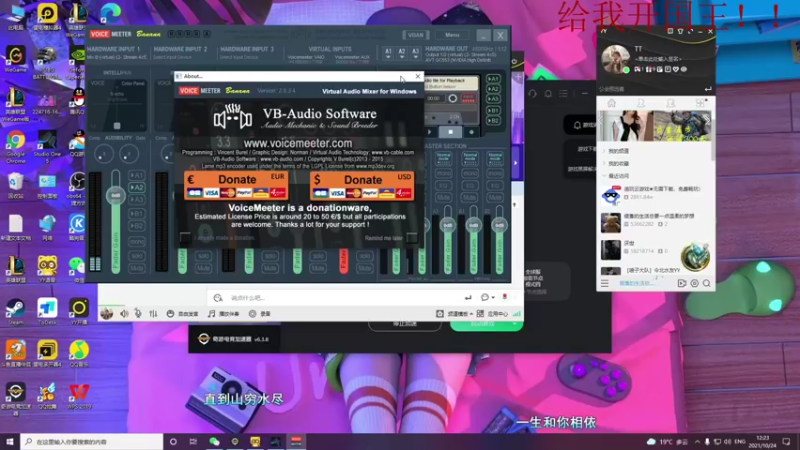Click the YY promotional banner image
Screen dimensions: 800x450
pos(655,126)
